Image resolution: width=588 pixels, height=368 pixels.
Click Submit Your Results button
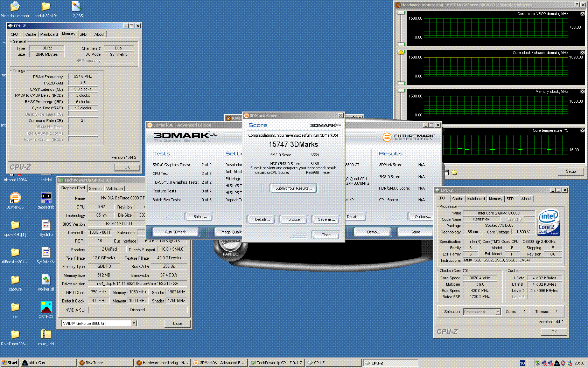click(x=293, y=188)
